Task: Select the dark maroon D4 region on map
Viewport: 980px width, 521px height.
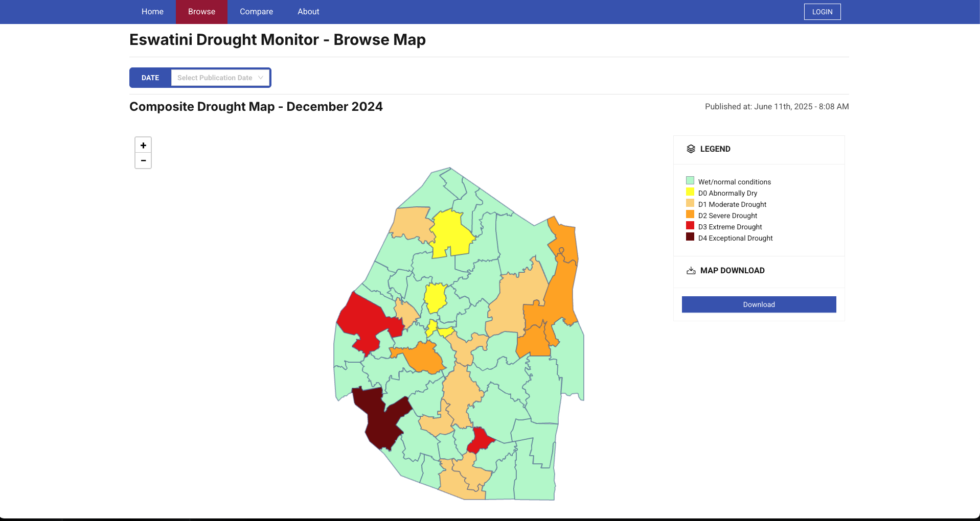Action: [x=381, y=419]
